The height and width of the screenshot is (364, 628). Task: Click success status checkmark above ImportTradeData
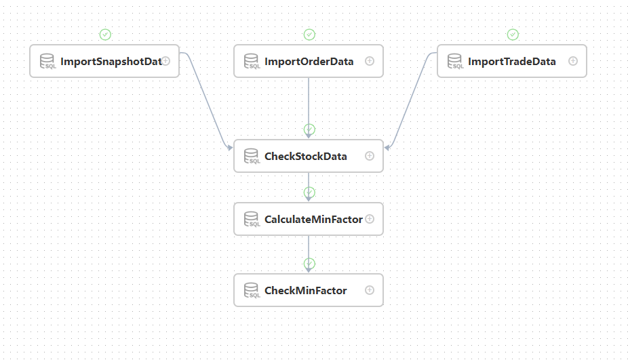[x=513, y=35]
